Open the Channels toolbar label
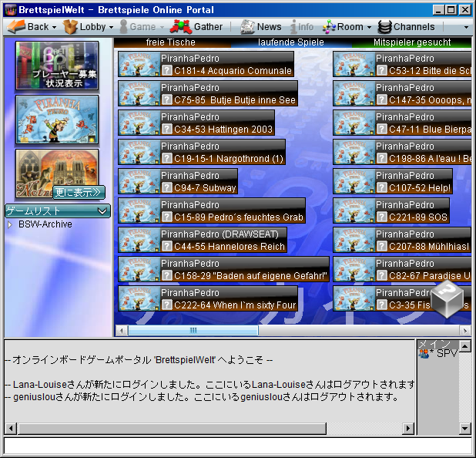 click(x=414, y=27)
